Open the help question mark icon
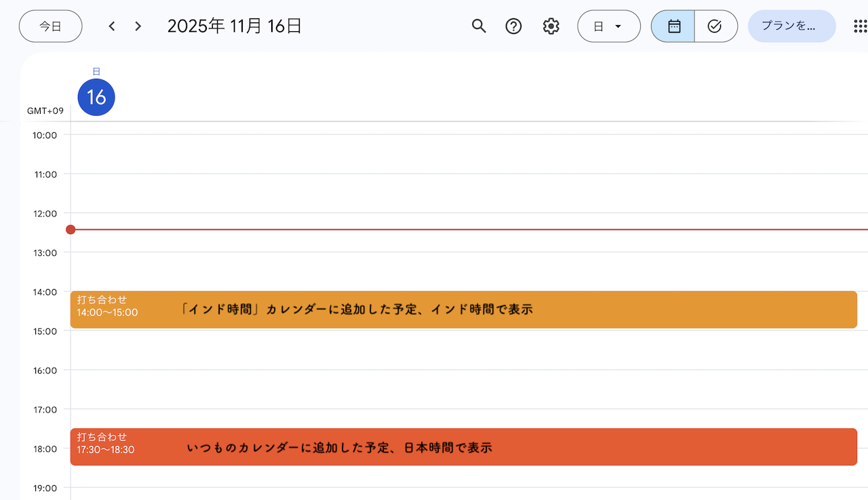Viewport: 868px width, 500px height. [x=514, y=26]
